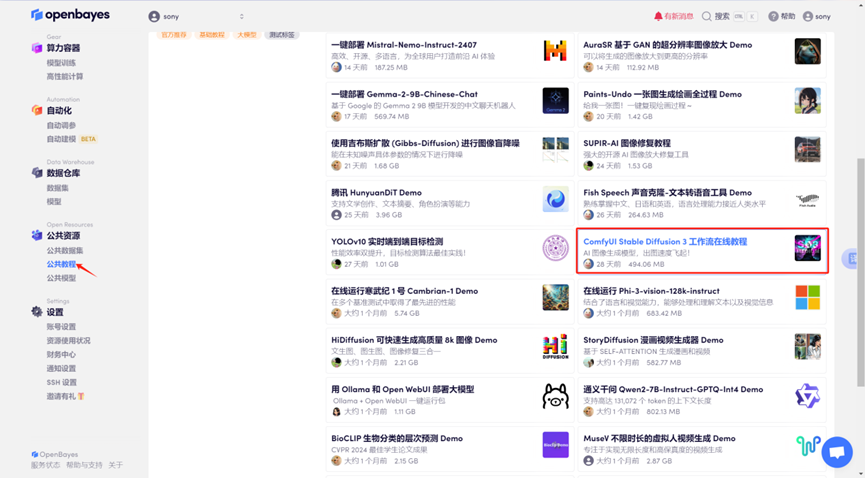The width and height of the screenshot is (865, 478).
Task: Click the BioCLIP purple logo thumbnail
Action: coord(556,445)
